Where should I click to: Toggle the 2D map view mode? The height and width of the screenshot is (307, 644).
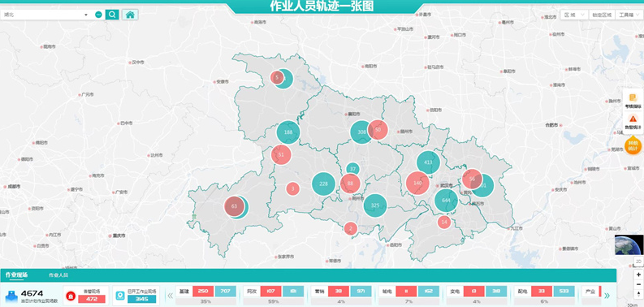[x=638, y=261]
